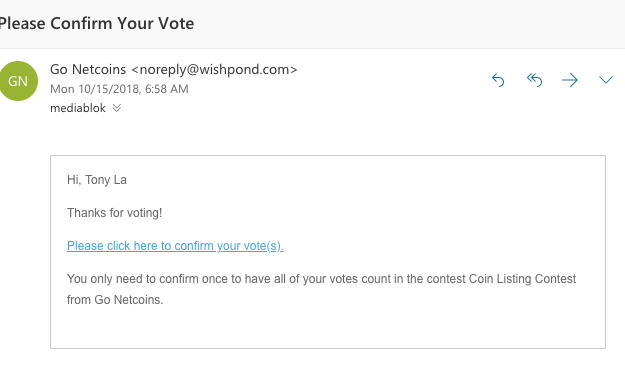Click the Please Confirm Your Vote subject

(97, 23)
